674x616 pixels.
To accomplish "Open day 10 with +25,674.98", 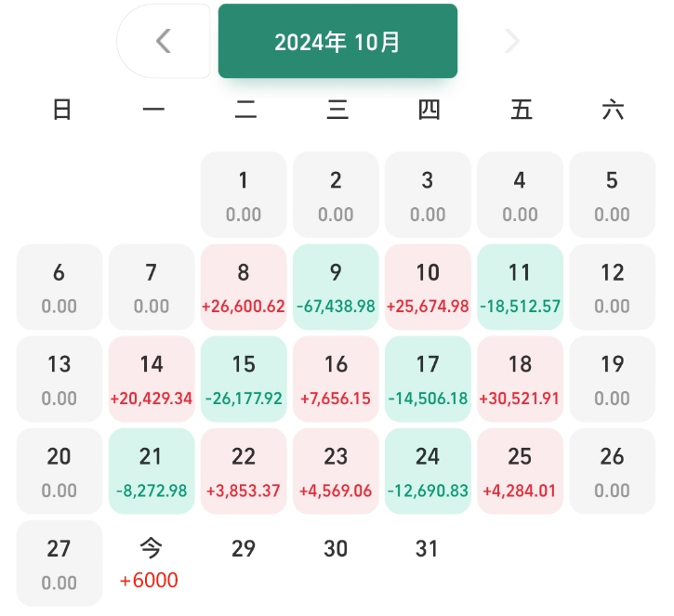I will 428,287.
